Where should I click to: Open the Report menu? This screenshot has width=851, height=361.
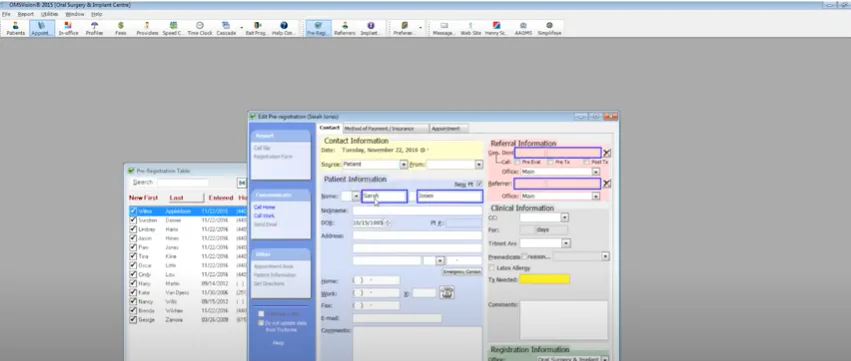26,14
